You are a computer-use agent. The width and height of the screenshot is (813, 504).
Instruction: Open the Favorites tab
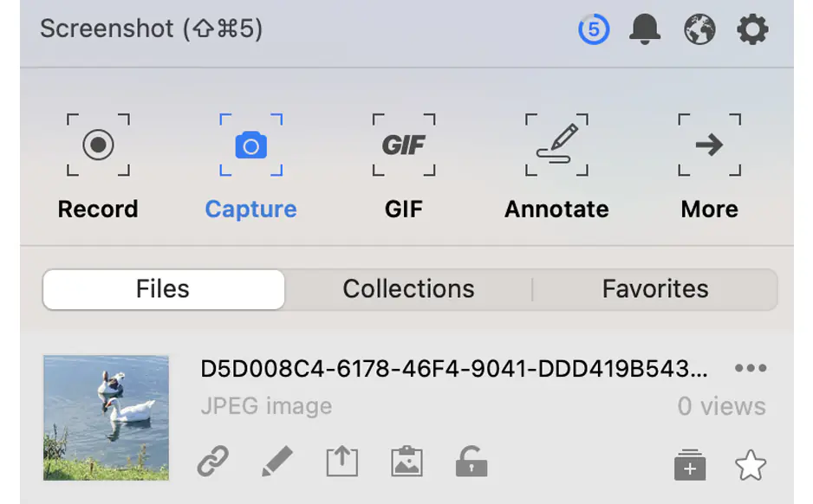655,289
